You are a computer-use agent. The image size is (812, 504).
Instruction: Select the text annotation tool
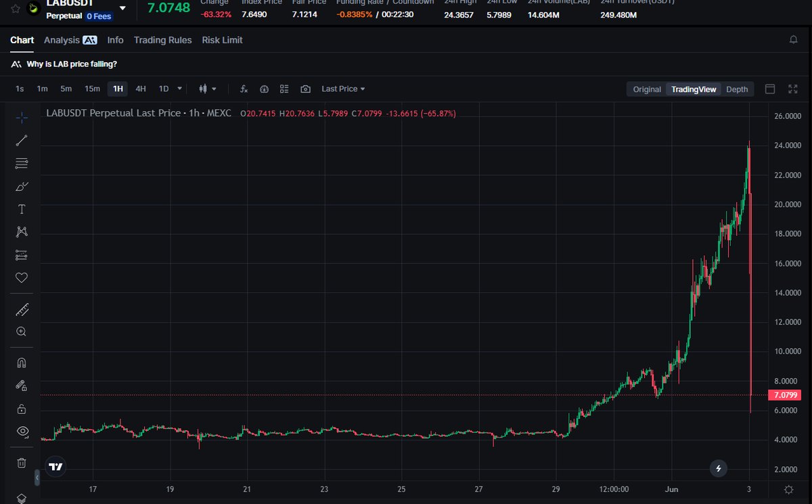[x=22, y=209]
